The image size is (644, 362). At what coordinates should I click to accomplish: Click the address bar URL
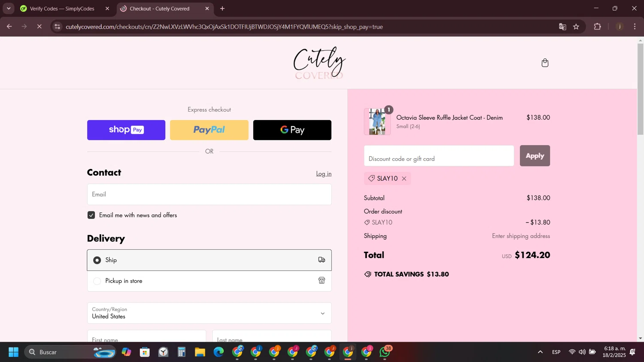pos(224,27)
